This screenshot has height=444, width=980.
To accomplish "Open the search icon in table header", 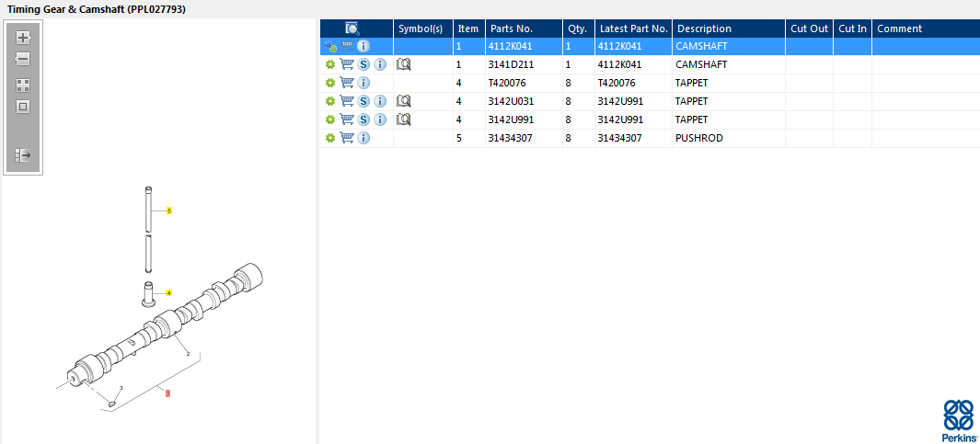I will click(352, 28).
